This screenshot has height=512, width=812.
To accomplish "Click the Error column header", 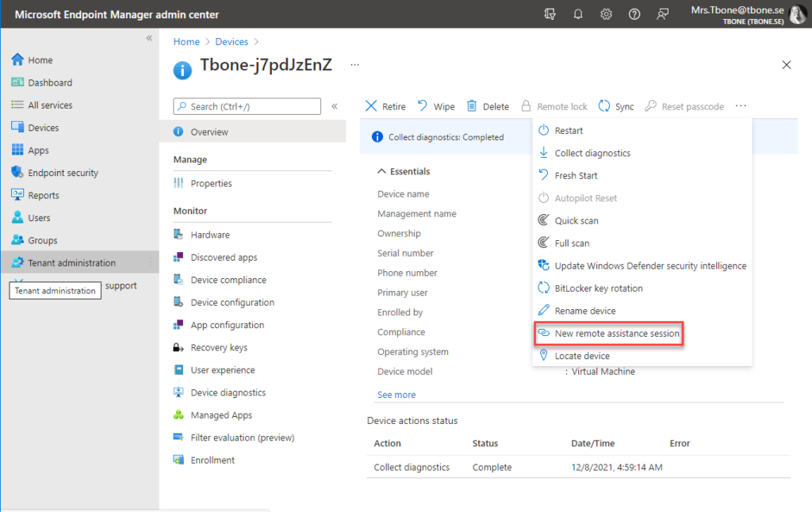I will 680,443.
